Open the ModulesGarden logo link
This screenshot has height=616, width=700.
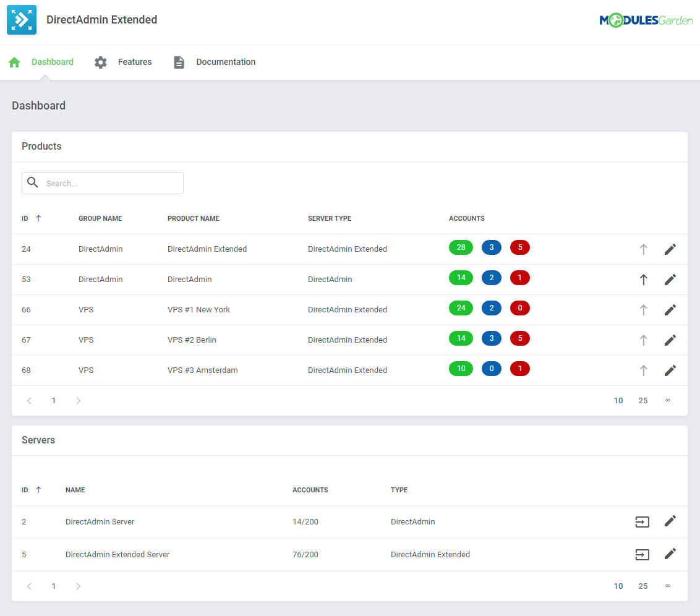tap(646, 19)
